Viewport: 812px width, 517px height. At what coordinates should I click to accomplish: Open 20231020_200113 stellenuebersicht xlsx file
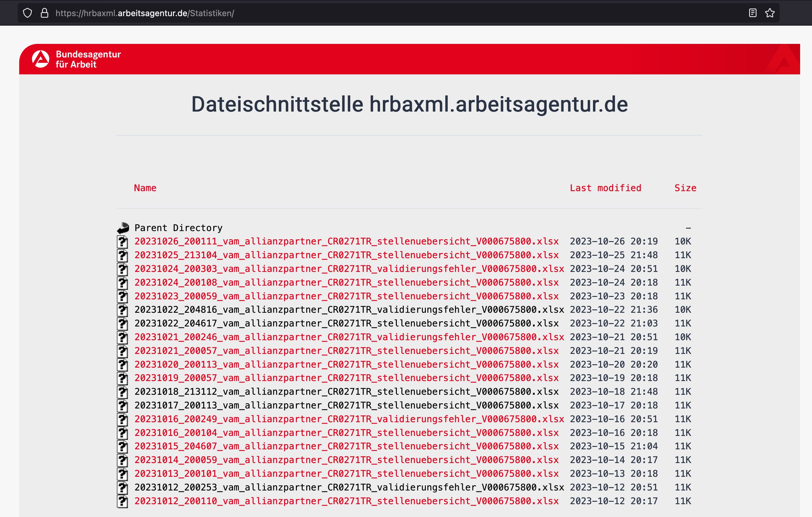pos(346,364)
